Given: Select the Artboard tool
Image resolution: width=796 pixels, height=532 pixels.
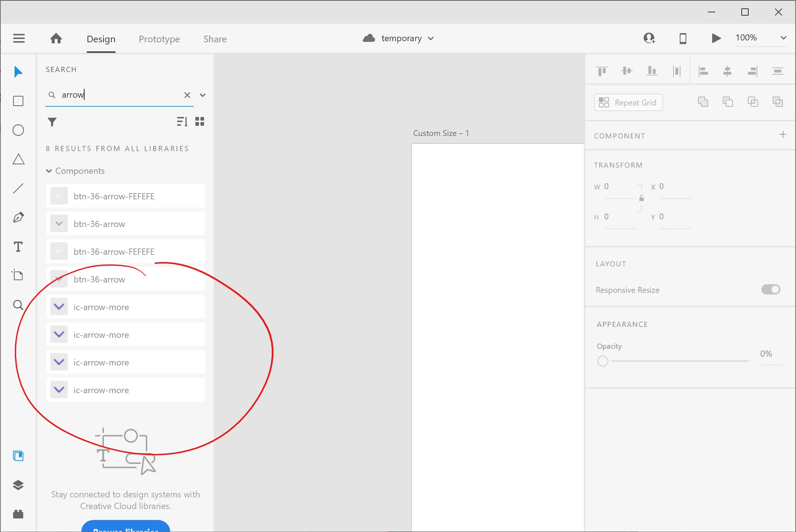Looking at the screenshot, I should [x=17, y=275].
